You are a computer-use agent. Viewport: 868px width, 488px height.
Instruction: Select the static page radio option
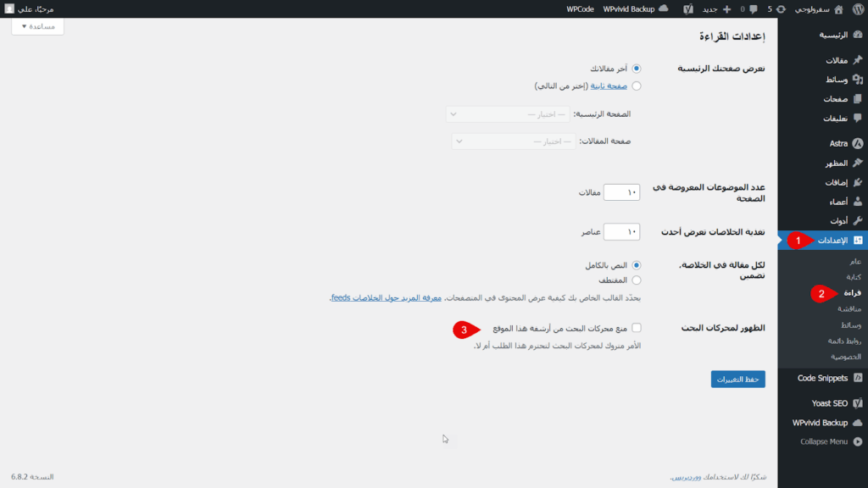point(636,86)
